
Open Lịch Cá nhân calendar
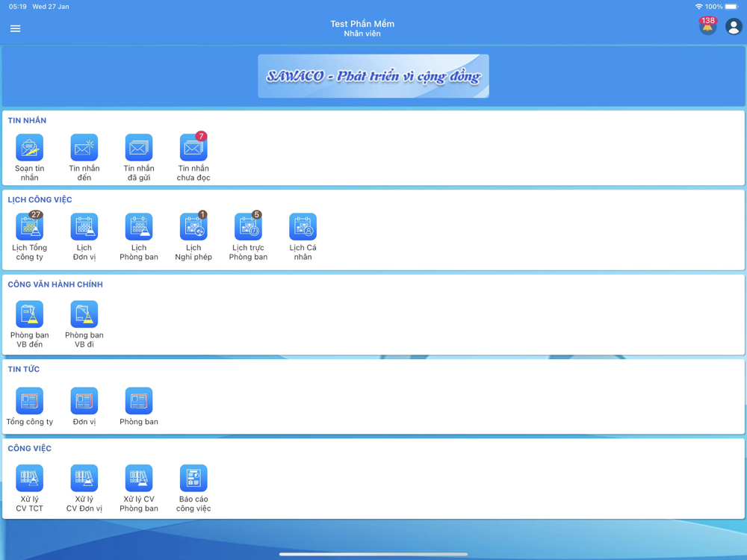pos(303,227)
